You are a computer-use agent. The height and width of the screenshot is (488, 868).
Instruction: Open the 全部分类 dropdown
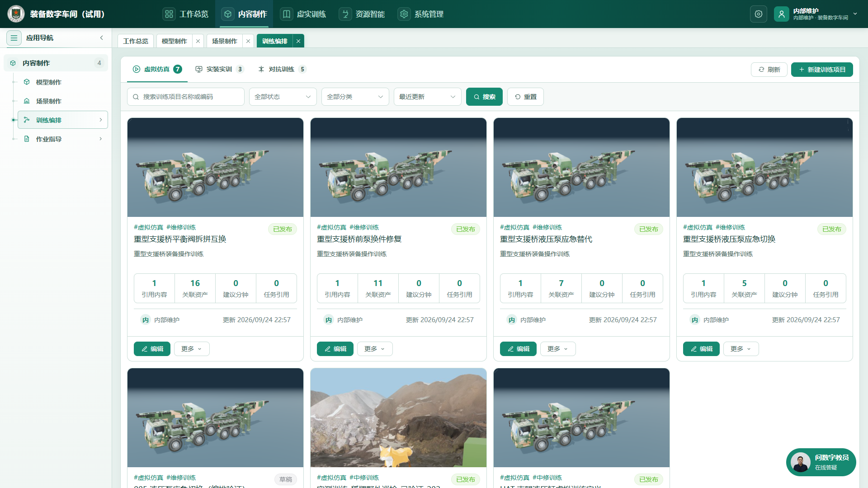[x=355, y=97]
